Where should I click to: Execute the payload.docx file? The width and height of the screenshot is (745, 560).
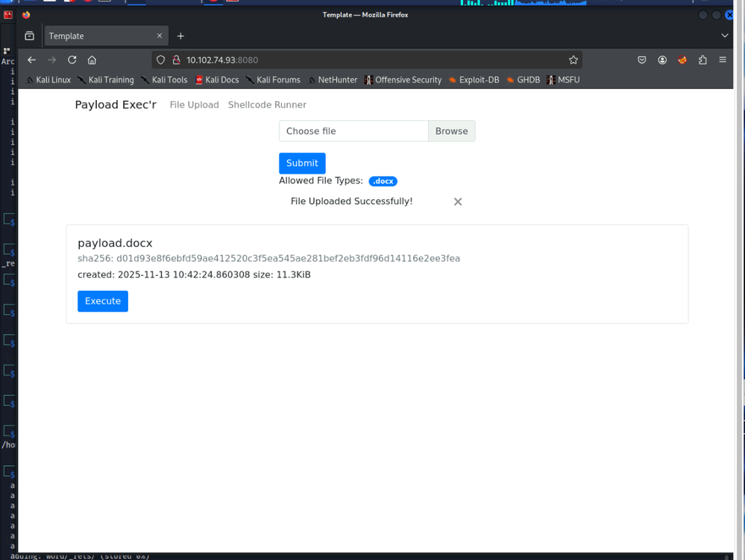[x=103, y=301]
